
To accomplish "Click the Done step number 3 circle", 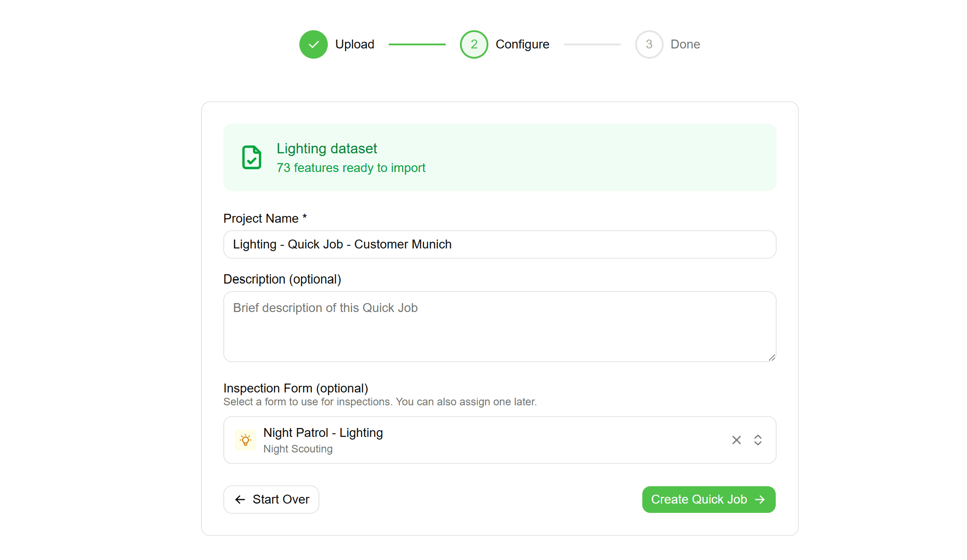I will [649, 44].
